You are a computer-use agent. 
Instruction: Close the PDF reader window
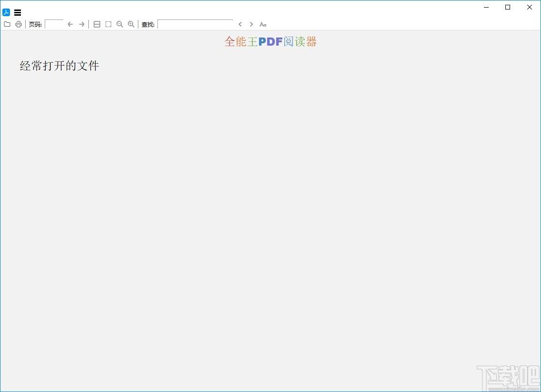(x=530, y=7)
